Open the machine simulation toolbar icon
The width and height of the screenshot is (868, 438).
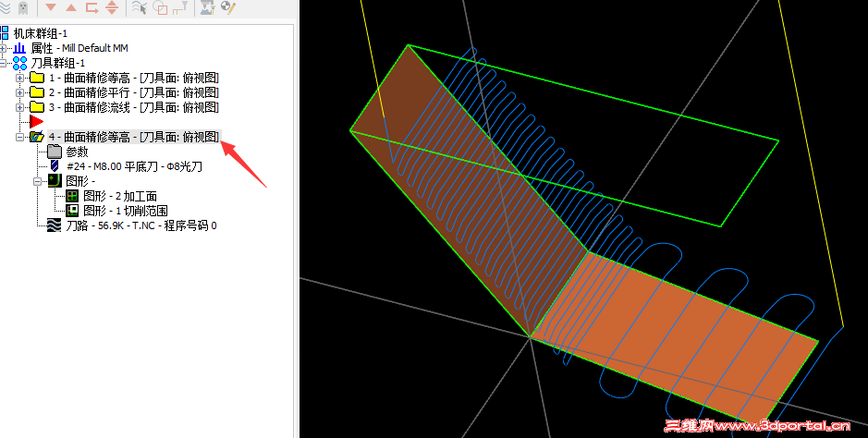coord(207,7)
